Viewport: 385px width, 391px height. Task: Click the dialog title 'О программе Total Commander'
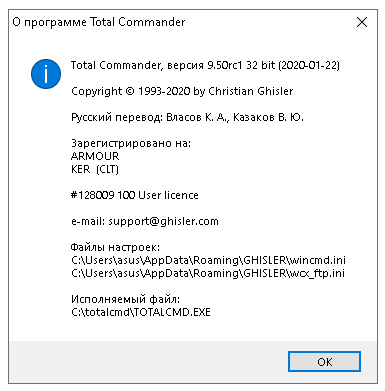(99, 22)
